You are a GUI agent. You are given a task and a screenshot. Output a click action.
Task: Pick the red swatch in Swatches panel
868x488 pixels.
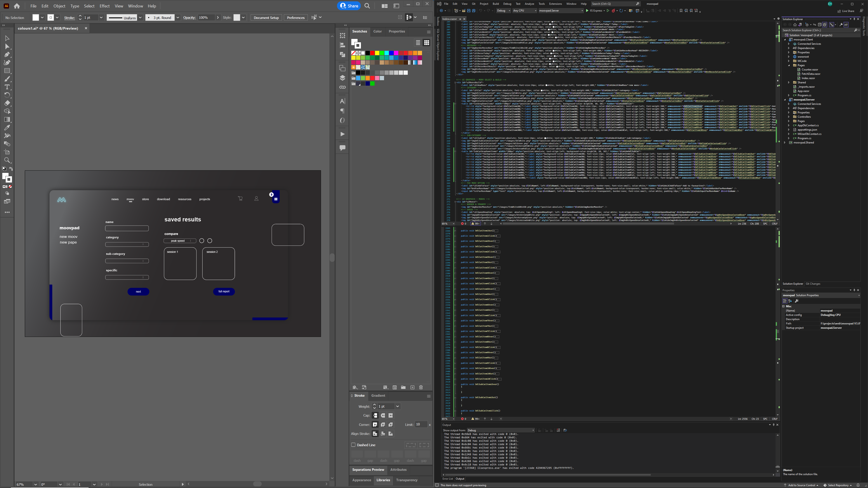tap(372, 53)
